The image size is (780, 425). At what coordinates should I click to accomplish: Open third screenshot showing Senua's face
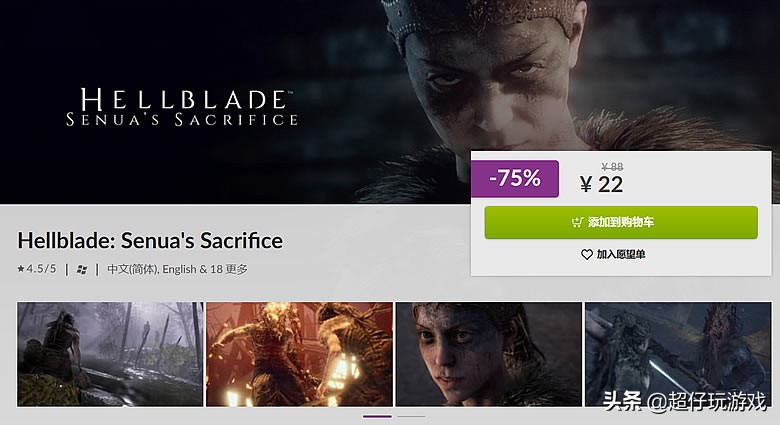tap(488, 354)
